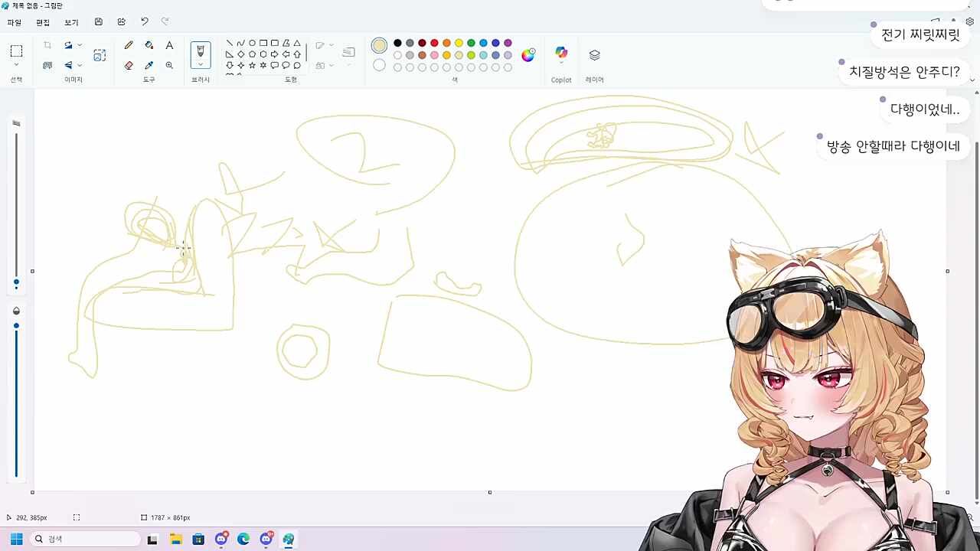Viewport: 980px width, 551px height.
Task: Pick the pink color swatch
Action: click(x=434, y=55)
